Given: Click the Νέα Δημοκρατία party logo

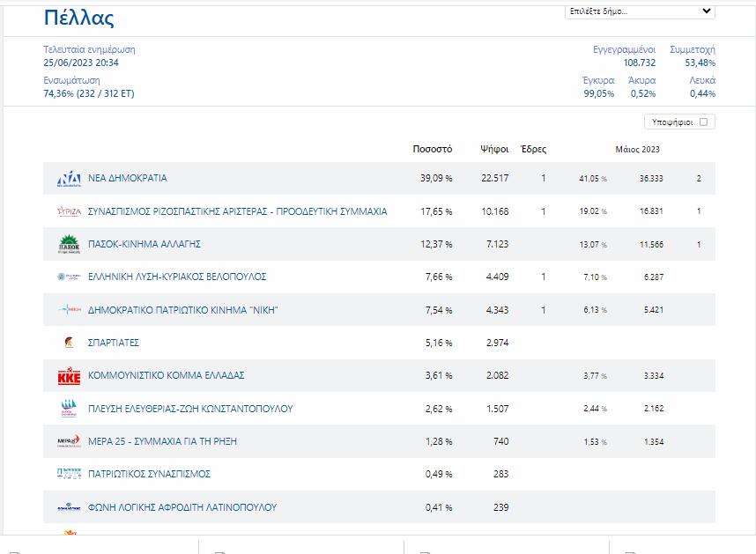Looking at the screenshot, I should click(69, 178).
